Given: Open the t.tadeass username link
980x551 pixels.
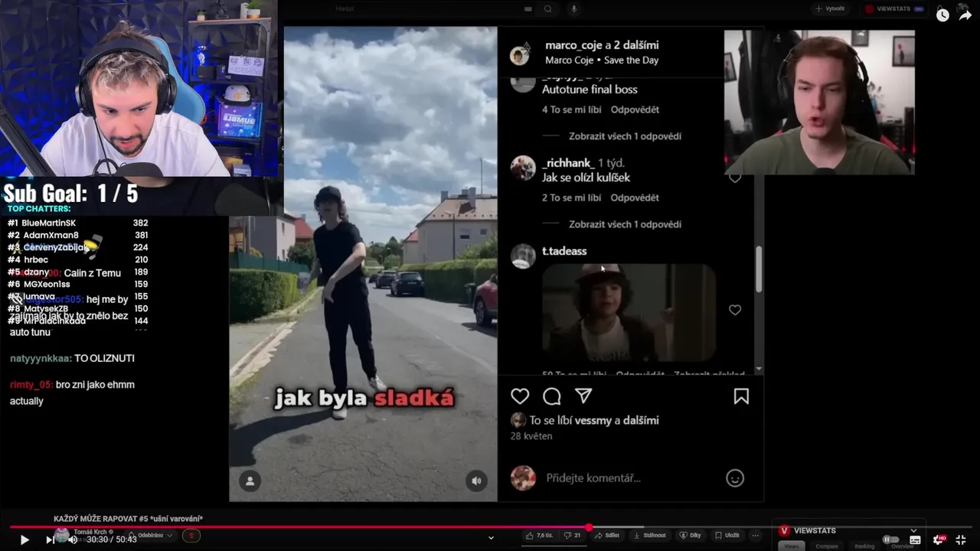Looking at the screenshot, I should click(x=564, y=251).
